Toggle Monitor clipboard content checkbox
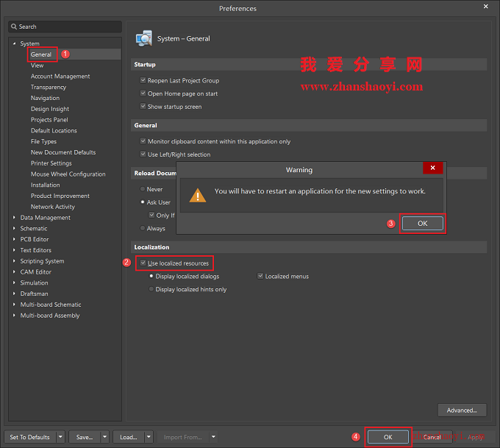 143,141
